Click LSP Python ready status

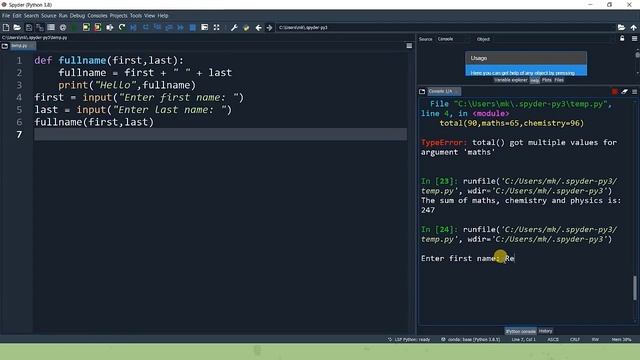tap(409, 340)
